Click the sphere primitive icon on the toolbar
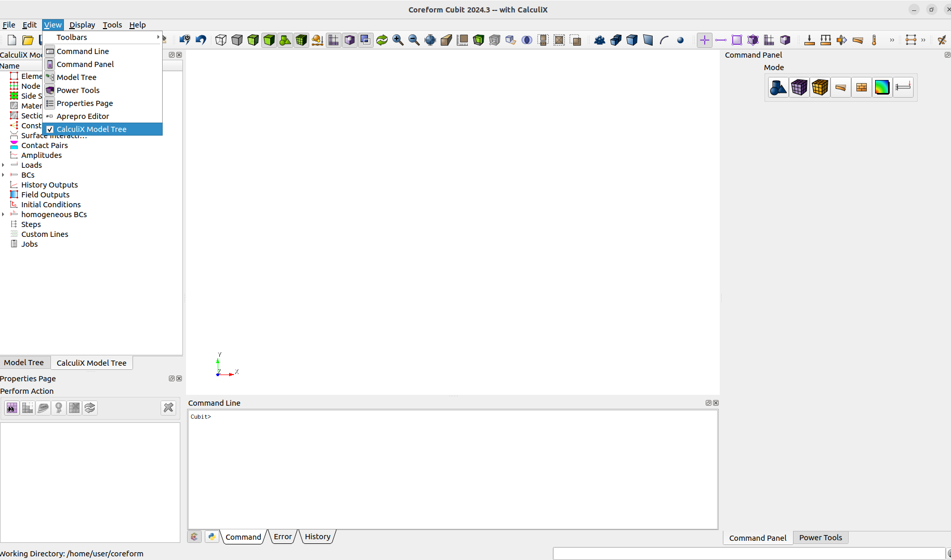This screenshot has height=560, width=951. pyautogui.click(x=680, y=39)
